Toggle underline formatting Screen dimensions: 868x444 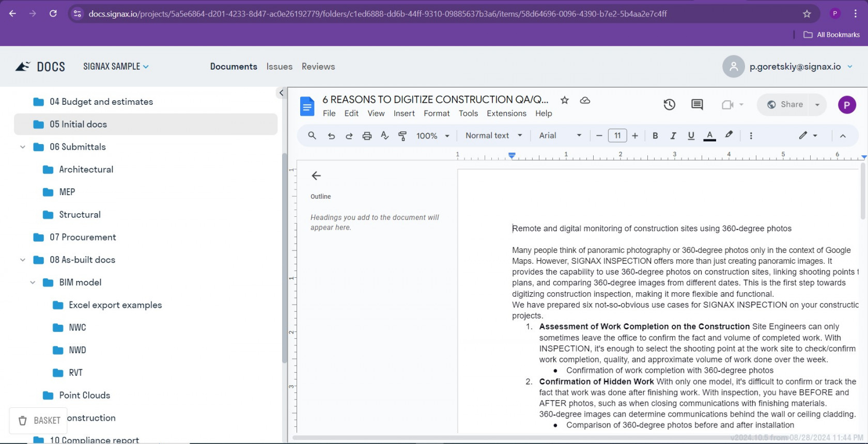(691, 136)
